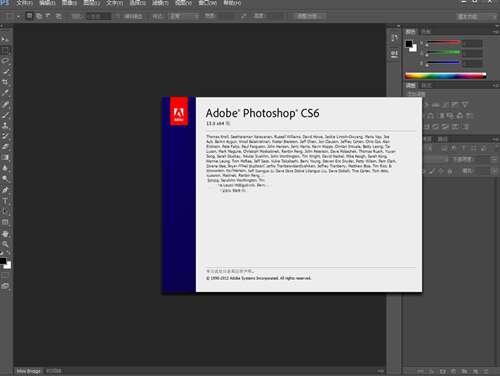Open the marquee Style dropdown in options bar
Screen dimensions: 500x376
[x=183, y=16]
